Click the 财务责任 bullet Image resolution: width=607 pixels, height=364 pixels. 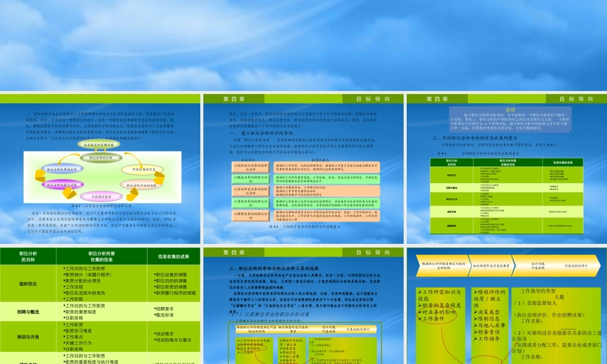tap(487, 332)
